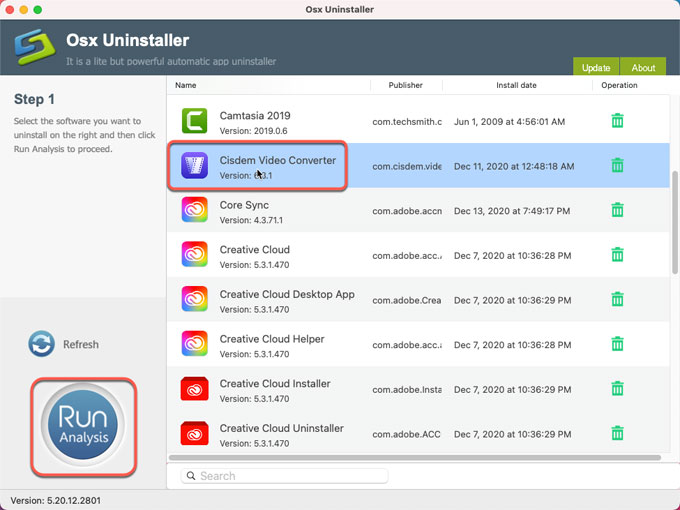Click the Refresh label
This screenshot has height=510, width=680.
pos(81,344)
